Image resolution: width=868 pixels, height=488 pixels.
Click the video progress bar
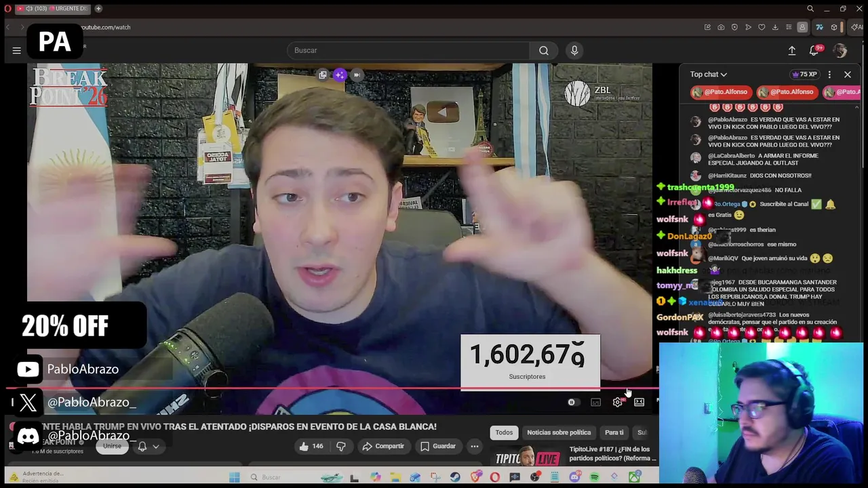coord(332,389)
